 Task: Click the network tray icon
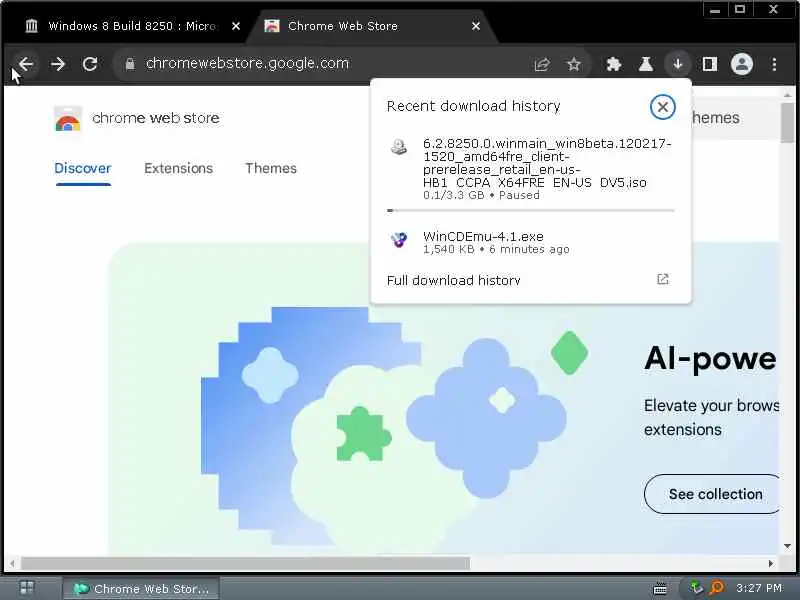point(696,588)
